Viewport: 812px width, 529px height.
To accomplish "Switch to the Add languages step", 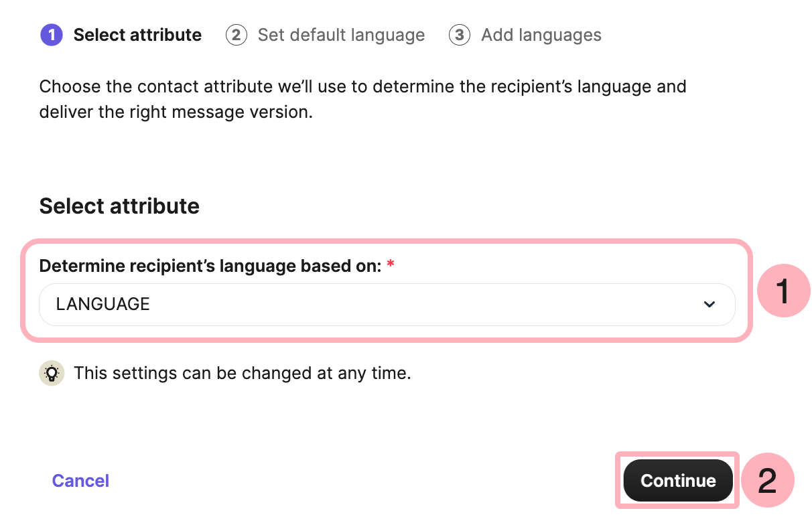I will point(541,35).
